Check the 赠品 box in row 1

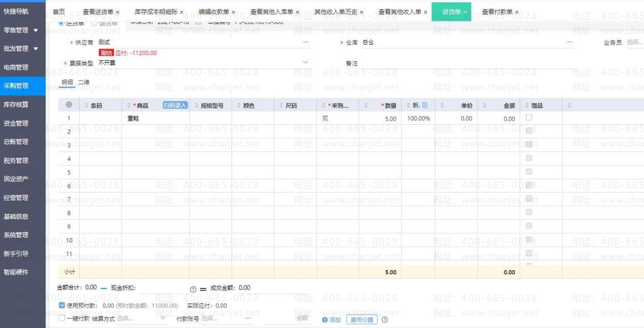click(528, 118)
